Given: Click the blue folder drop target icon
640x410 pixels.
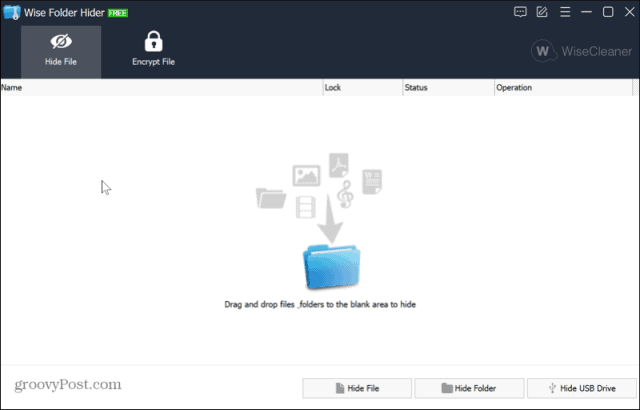Looking at the screenshot, I should tap(331, 266).
